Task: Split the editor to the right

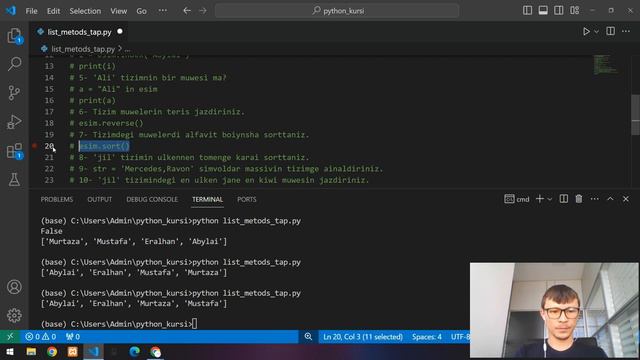Action: (611, 31)
